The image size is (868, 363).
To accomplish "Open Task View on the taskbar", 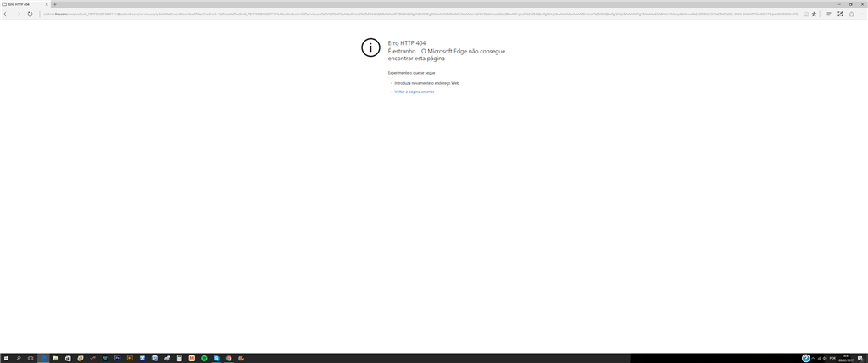I will click(31, 358).
